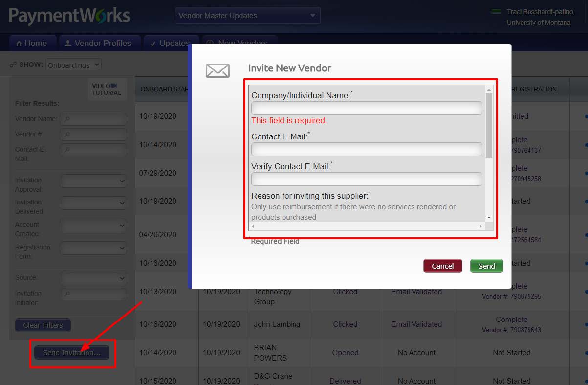Image resolution: width=588 pixels, height=385 pixels.
Task: Click the Company/Individual Name input field
Action: [367, 108]
